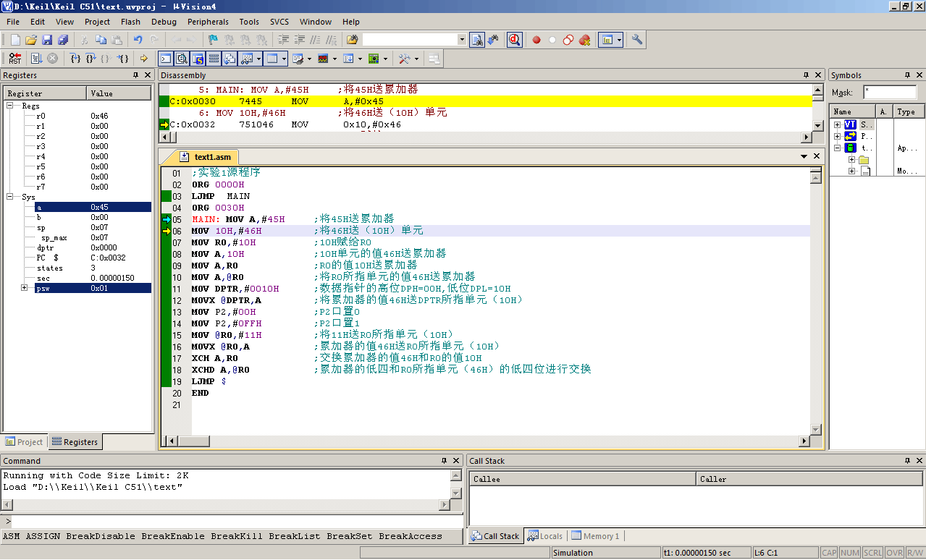Image resolution: width=926 pixels, height=560 pixels.
Task: Open Configuration wrench icon
Action: (x=637, y=40)
